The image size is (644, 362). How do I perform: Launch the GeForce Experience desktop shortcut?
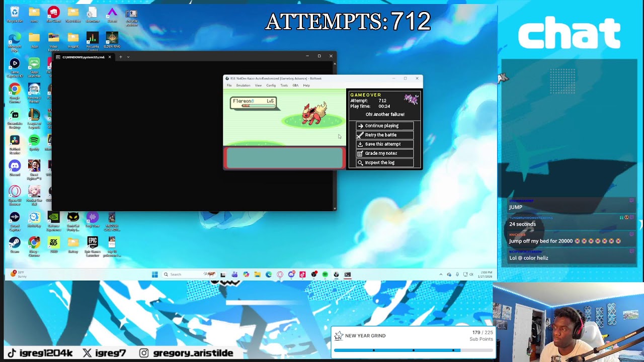(53, 221)
